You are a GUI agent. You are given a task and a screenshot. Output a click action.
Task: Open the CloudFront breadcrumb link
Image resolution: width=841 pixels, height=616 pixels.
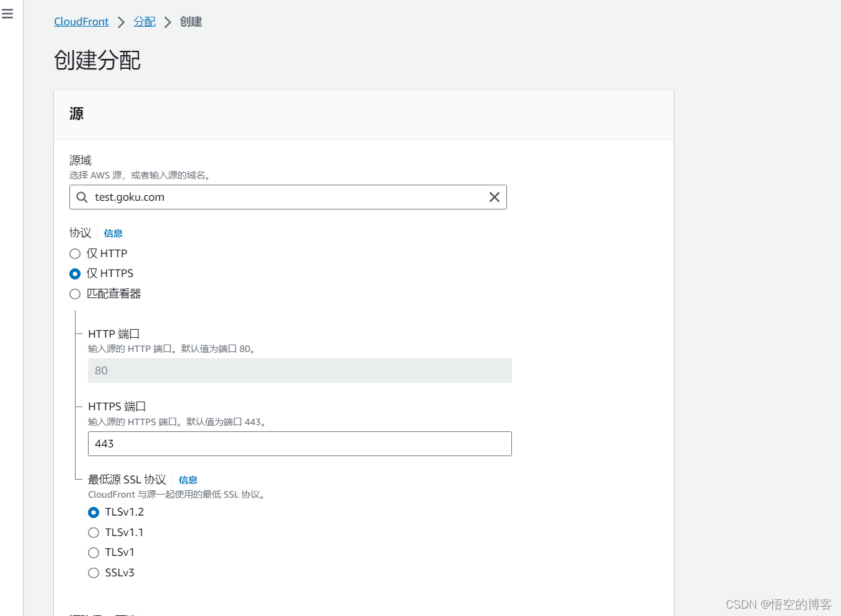(x=81, y=22)
